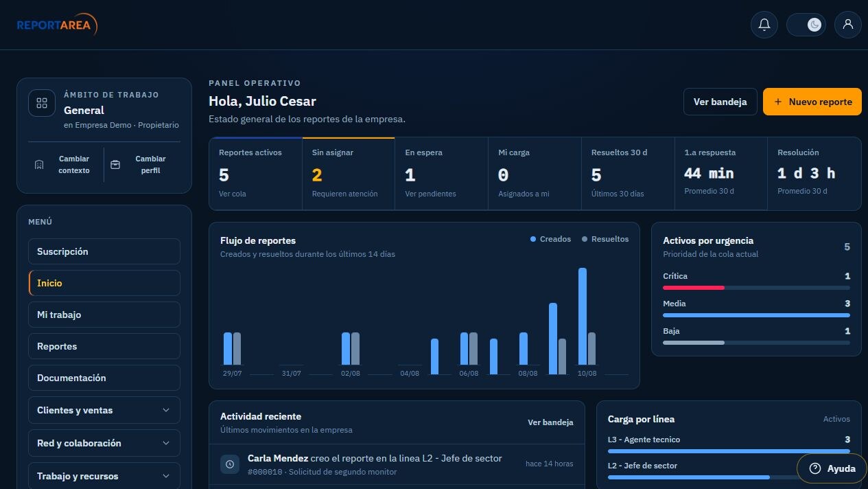The image size is (868, 489).
Task: Open the Documentación menu item
Action: coord(104,378)
